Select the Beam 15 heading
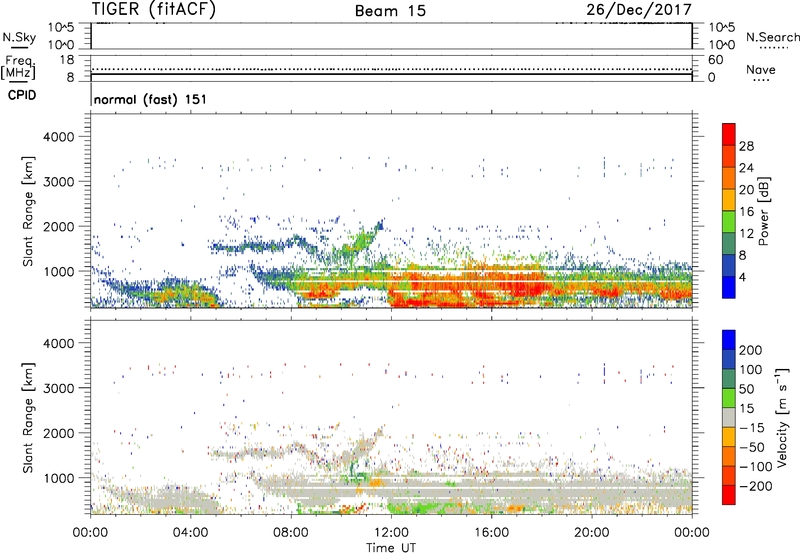The image size is (800, 554). [x=390, y=11]
